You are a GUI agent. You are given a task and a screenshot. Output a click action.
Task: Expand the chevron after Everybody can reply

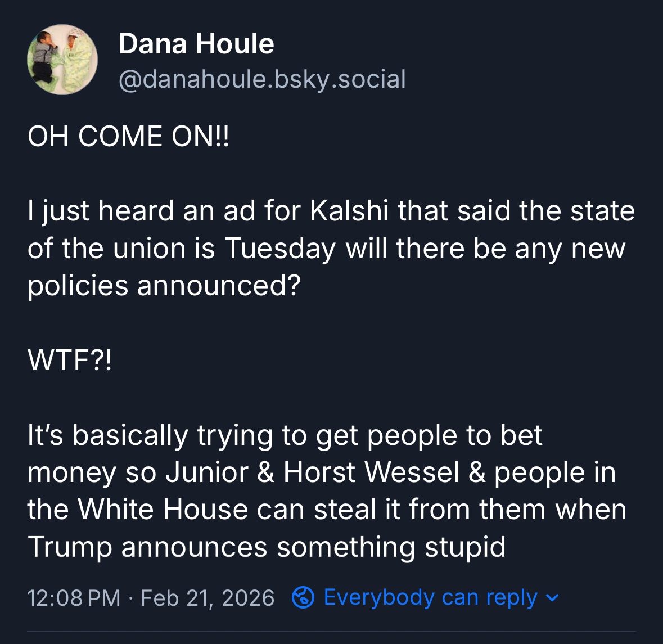coord(553,598)
